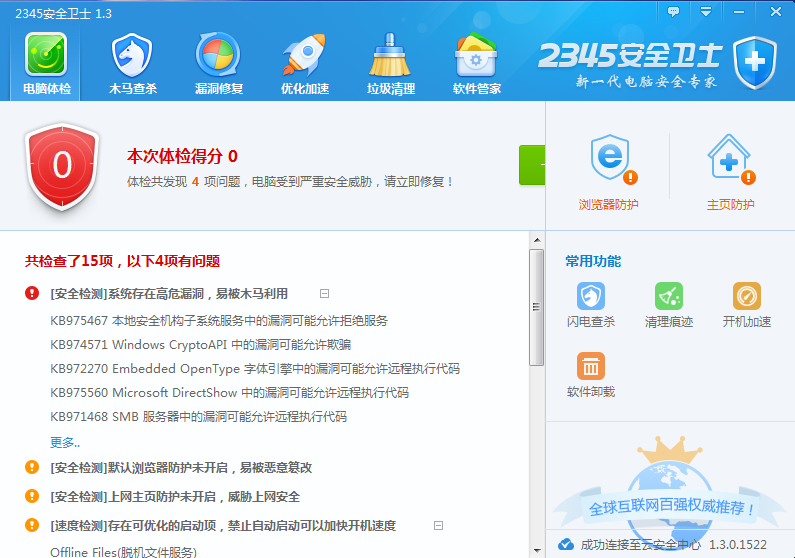The height and width of the screenshot is (558, 795).
Task: Collapse the 系统存在高危漏洞 item
Action: pyautogui.click(x=324, y=293)
